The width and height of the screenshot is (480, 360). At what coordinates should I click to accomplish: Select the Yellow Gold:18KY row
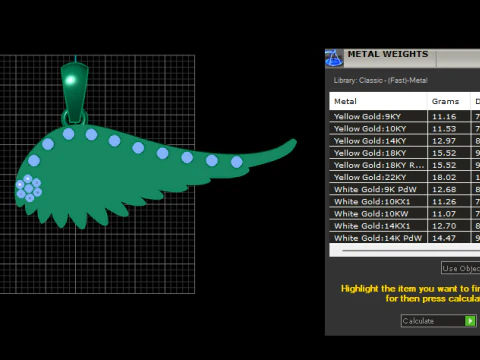[405, 153]
